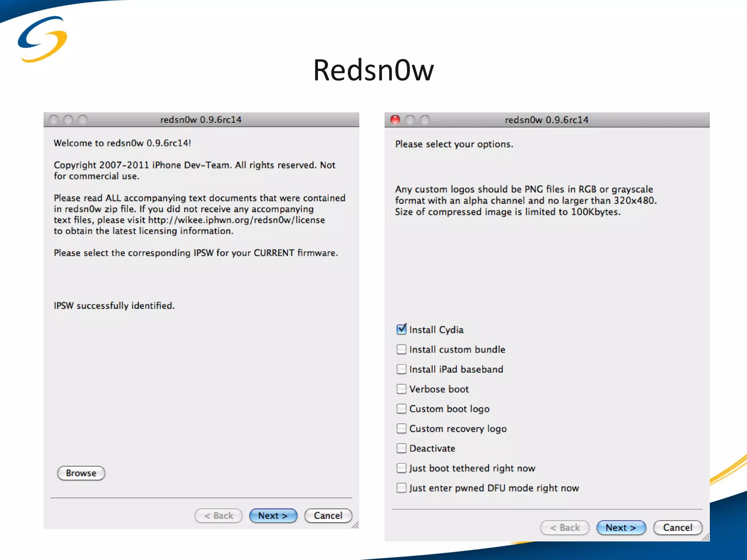This screenshot has height=560, width=747.
Task: Go Back in the welcome window
Action: 218,516
